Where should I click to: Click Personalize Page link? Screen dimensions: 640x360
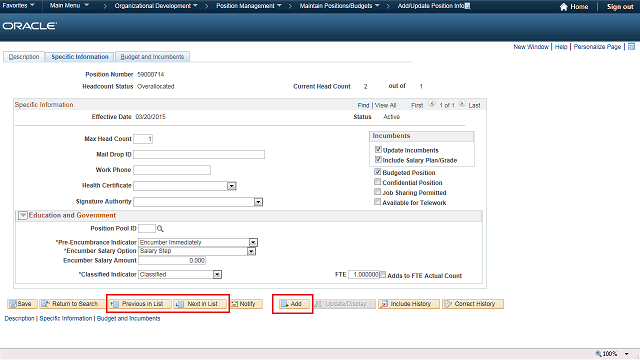(x=597, y=47)
